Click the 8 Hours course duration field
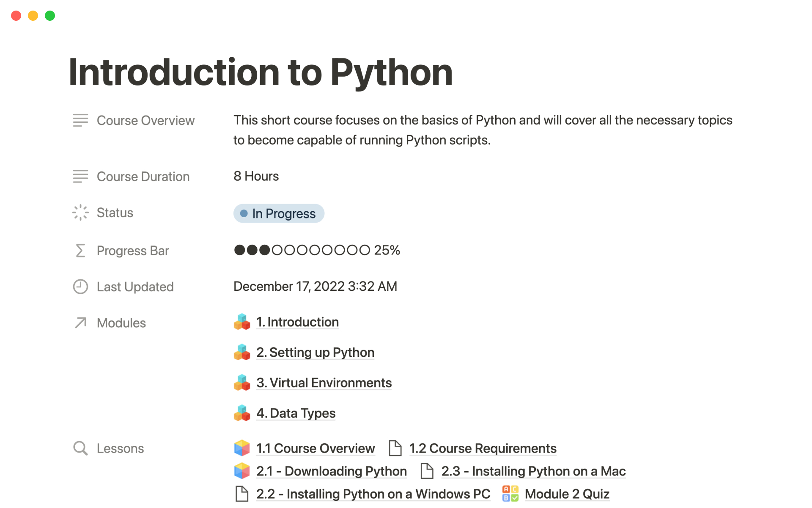Image resolution: width=812 pixels, height=508 pixels. (256, 176)
